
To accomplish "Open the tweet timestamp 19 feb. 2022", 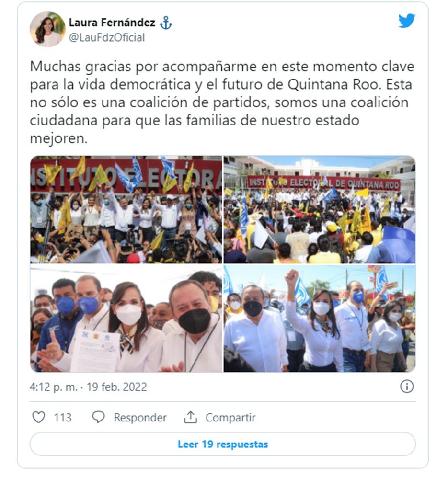I will (x=117, y=387).
